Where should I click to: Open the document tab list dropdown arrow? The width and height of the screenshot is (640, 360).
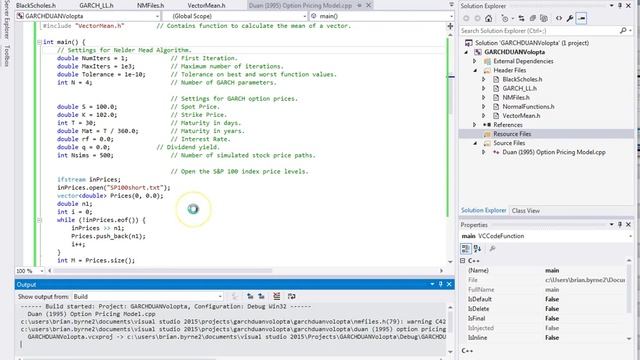(x=451, y=5)
